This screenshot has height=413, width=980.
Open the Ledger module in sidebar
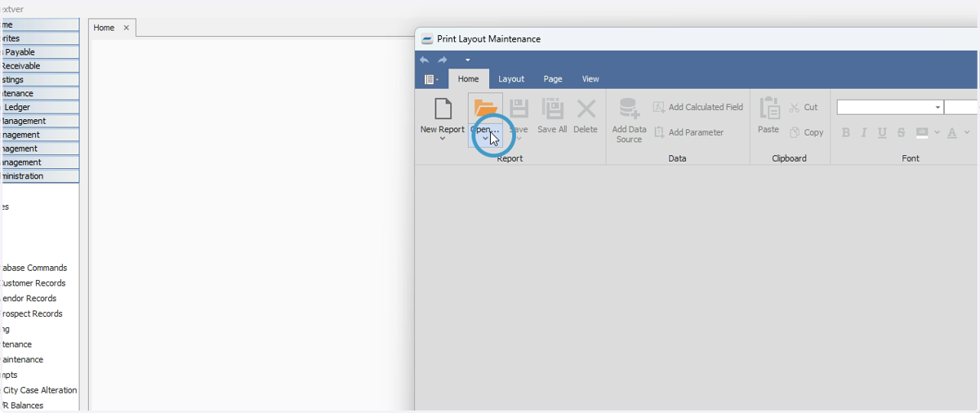tap(39, 108)
